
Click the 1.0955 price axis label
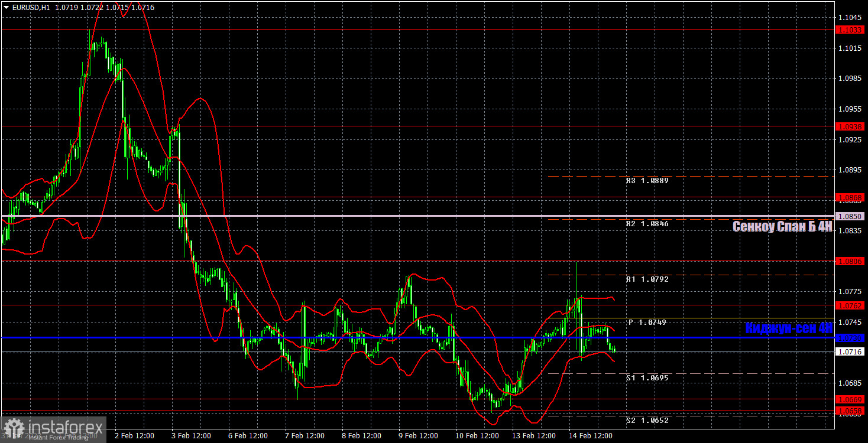coord(850,109)
